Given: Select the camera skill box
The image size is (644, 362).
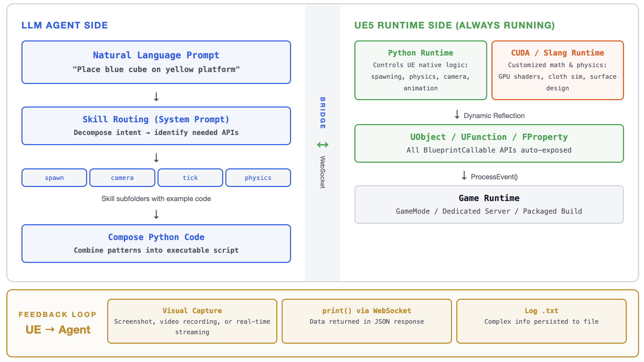Looking at the screenshot, I should (x=122, y=178).
